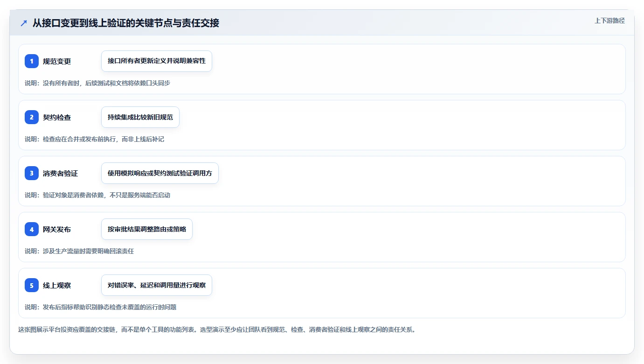Click the footer paragraph starting 这张图展示平台投资
644x364 pixels.
coord(217,329)
